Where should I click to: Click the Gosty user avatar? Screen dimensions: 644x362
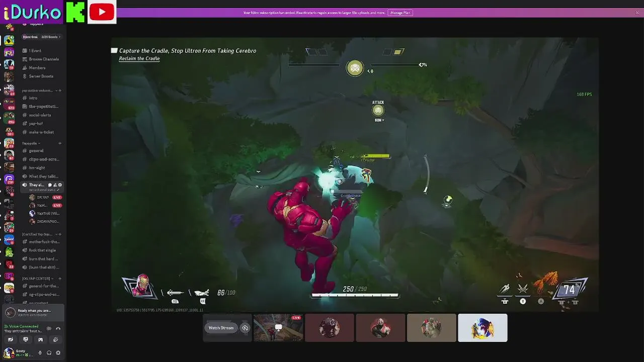[9, 353]
